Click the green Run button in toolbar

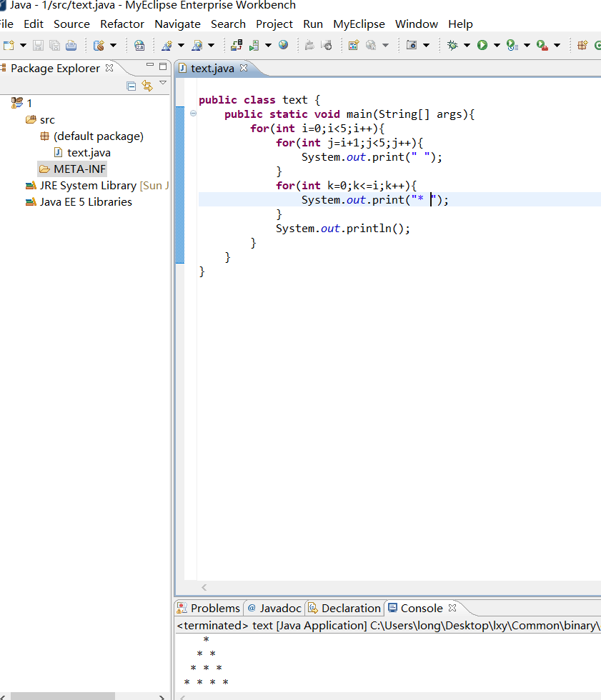(482, 45)
